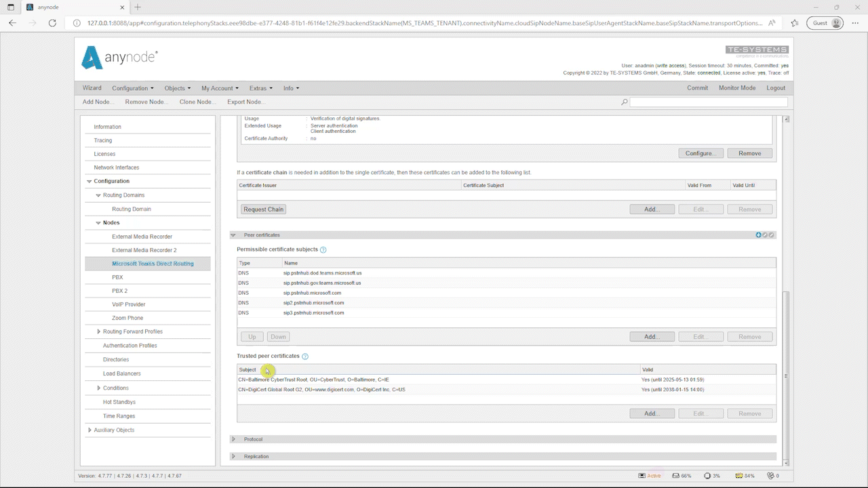Click the Read aloud icon in address bar
The height and width of the screenshot is (488, 868).
tap(772, 22)
